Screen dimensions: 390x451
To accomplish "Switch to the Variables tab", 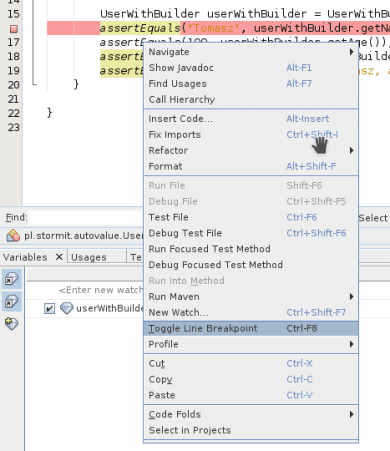I will (x=25, y=257).
